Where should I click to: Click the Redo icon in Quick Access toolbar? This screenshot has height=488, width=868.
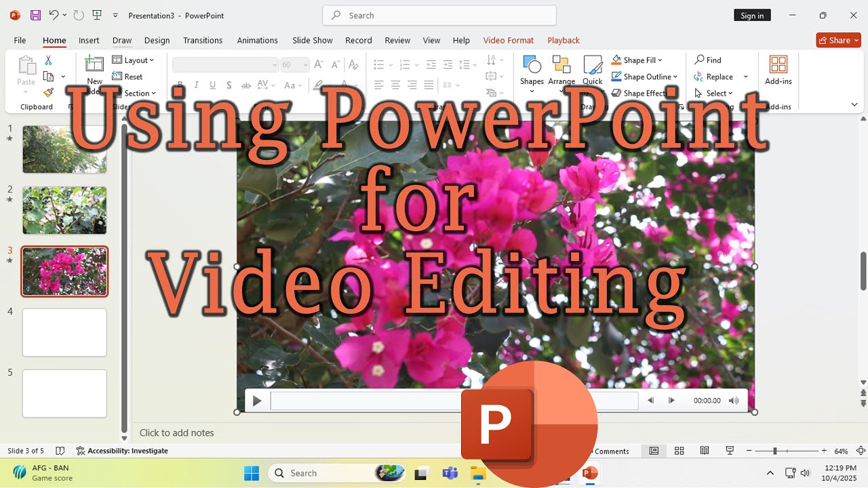79,15
